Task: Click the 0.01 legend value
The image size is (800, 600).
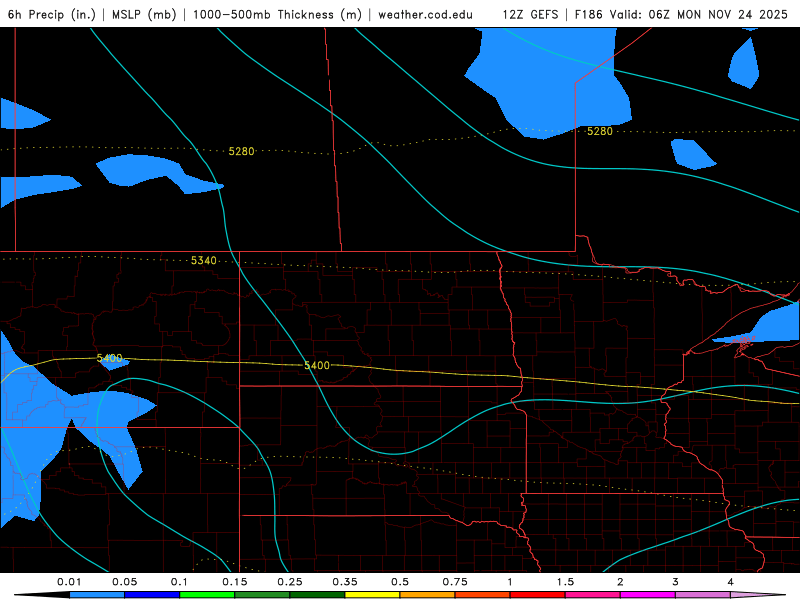Action: (69, 582)
